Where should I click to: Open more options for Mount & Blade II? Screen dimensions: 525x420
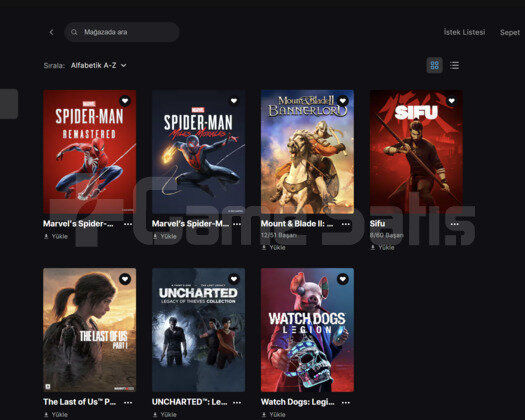(x=346, y=224)
